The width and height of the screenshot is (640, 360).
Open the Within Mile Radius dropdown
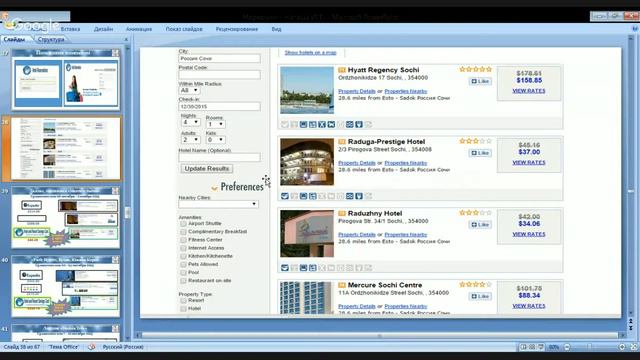pos(189,90)
